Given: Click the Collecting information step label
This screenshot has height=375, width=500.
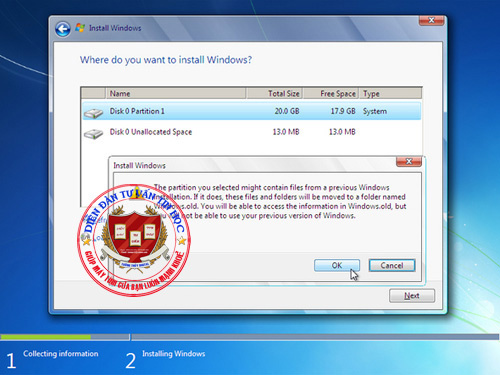Looking at the screenshot, I should (x=61, y=354).
